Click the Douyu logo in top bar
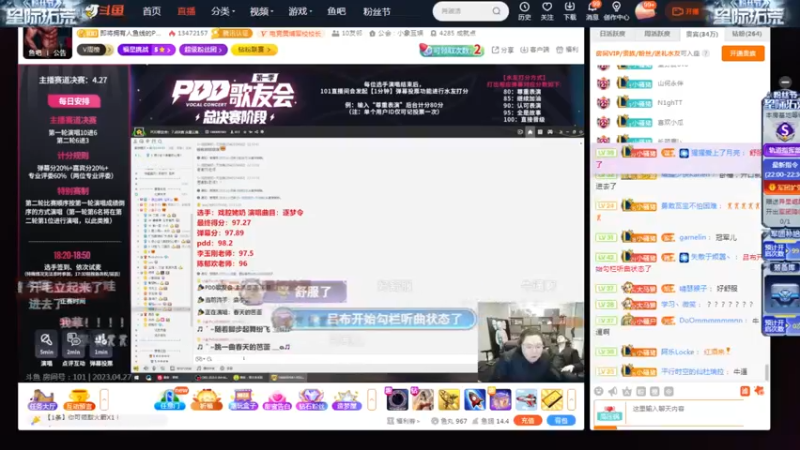The width and height of the screenshot is (800, 450). click(105, 11)
